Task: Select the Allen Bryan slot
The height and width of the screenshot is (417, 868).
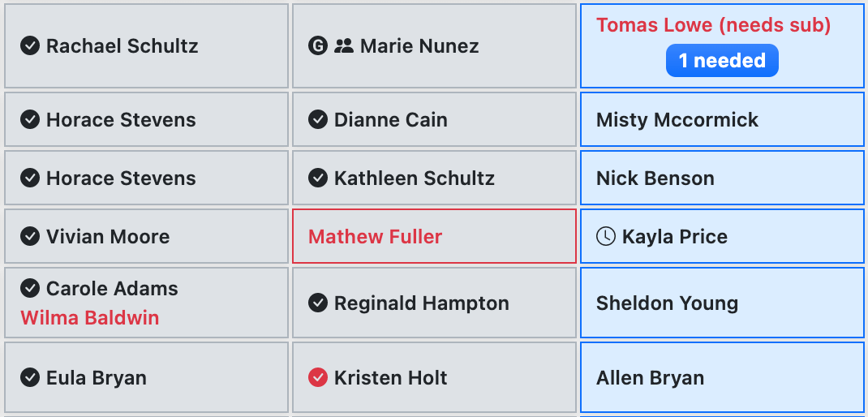Action: coord(722,378)
